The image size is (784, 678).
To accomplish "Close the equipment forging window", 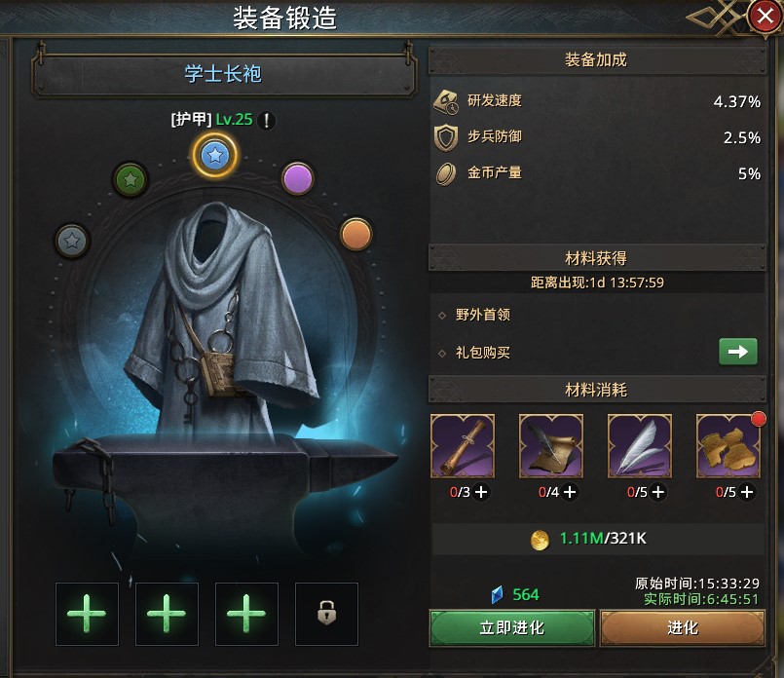I will (765, 17).
